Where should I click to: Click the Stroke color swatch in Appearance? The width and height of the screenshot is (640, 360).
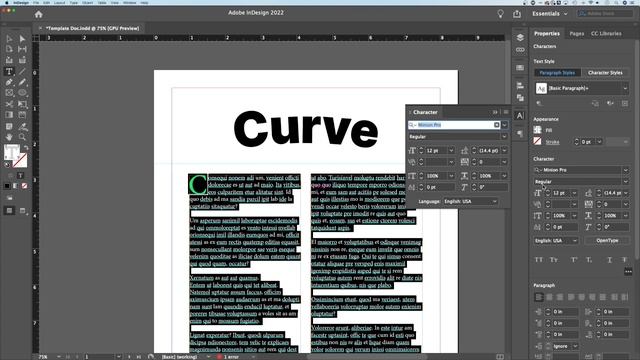click(x=538, y=142)
